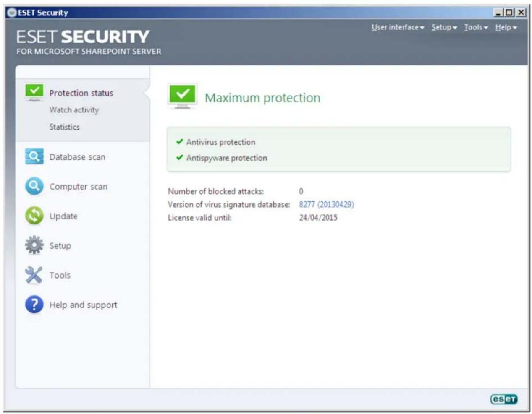The height and width of the screenshot is (414, 532).
Task: Click the Antivirus protection status text
Action: pos(221,142)
